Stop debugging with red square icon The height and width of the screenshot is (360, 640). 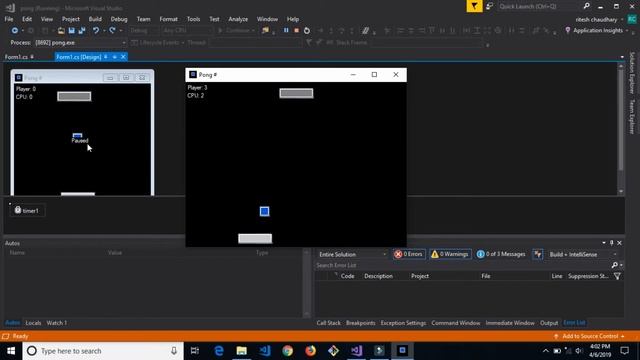(x=296, y=31)
